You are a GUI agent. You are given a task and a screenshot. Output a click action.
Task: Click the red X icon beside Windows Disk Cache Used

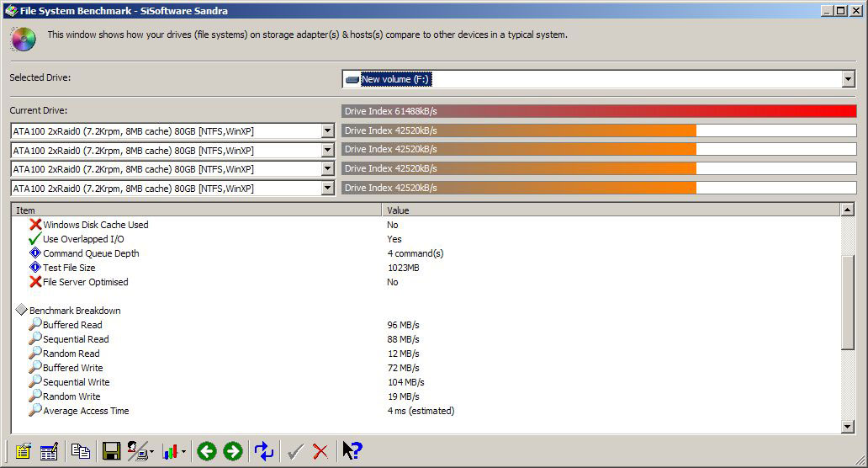(x=35, y=224)
